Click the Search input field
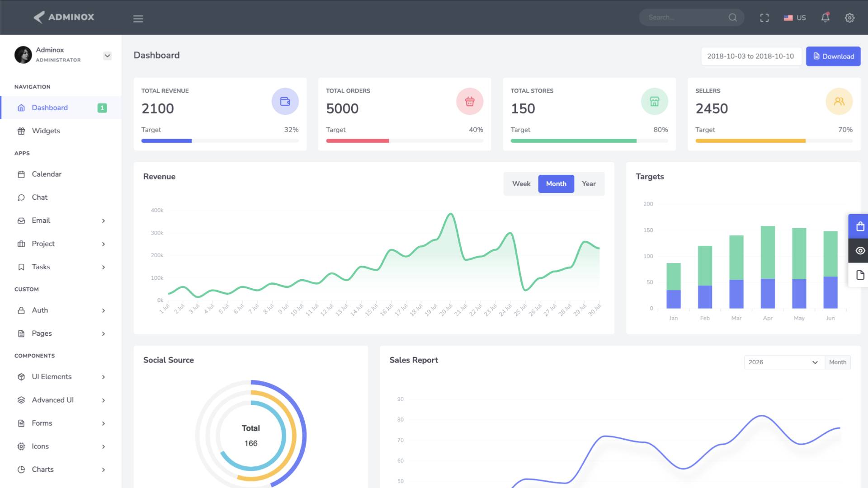The height and width of the screenshot is (488, 868). (x=685, y=18)
